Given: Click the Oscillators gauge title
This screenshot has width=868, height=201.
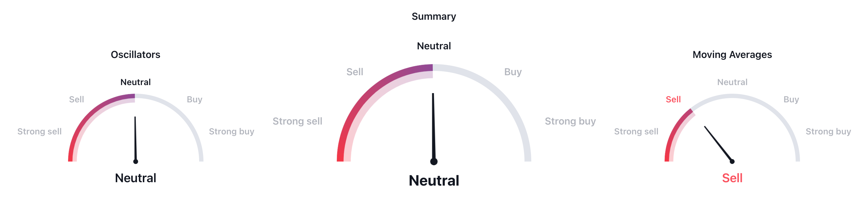Looking at the screenshot, I should (x=135, y=55).
